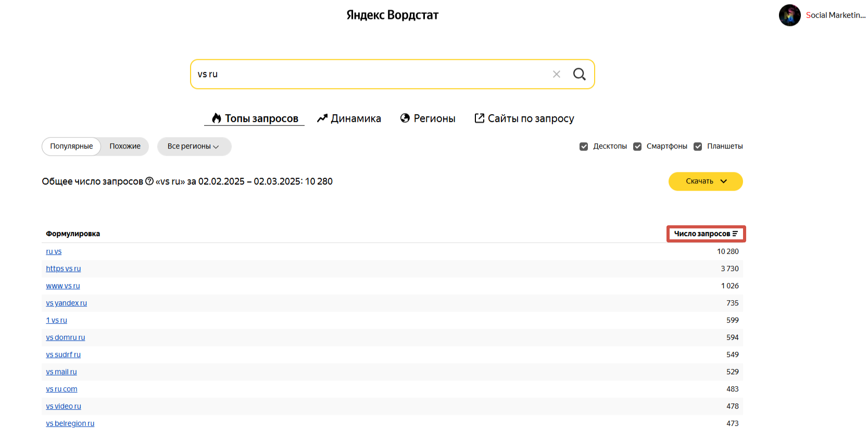
Task: Select the Похожие toggle option
Action: (125, 146)
